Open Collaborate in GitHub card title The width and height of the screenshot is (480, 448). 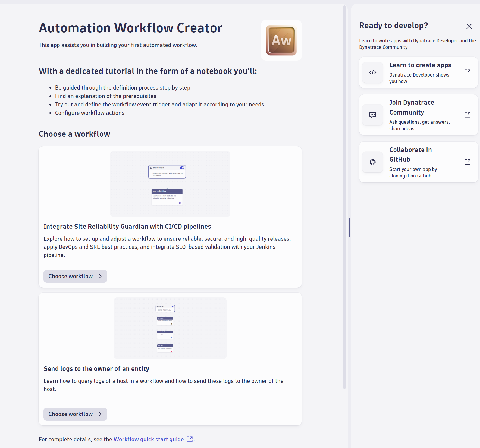point(410,155)
